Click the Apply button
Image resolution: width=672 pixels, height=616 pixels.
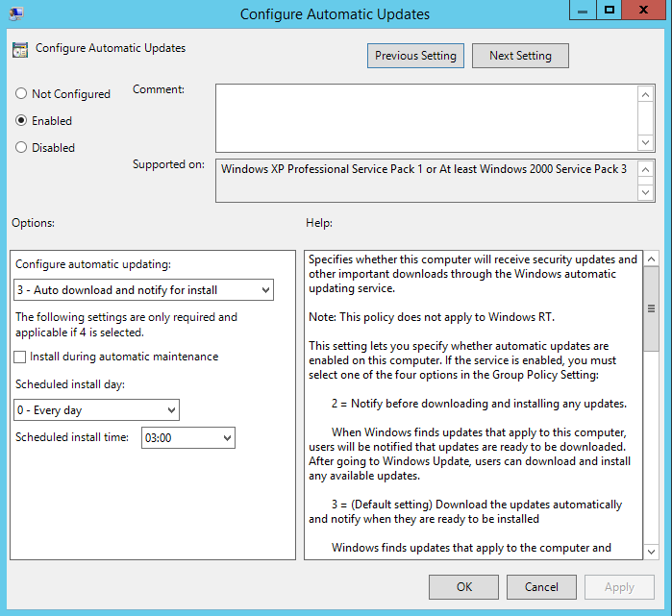pyautogui.click(x=619, y=587)
